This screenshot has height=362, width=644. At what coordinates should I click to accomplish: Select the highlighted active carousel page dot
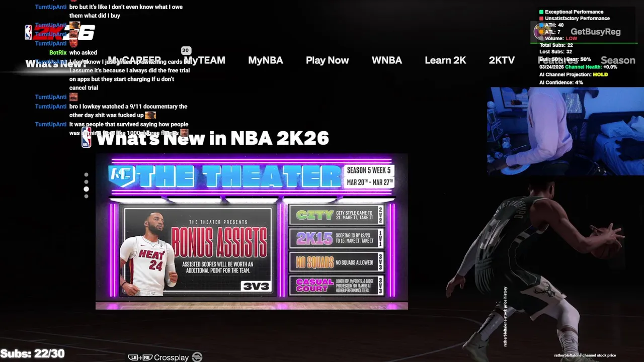(x=86, y=189)
